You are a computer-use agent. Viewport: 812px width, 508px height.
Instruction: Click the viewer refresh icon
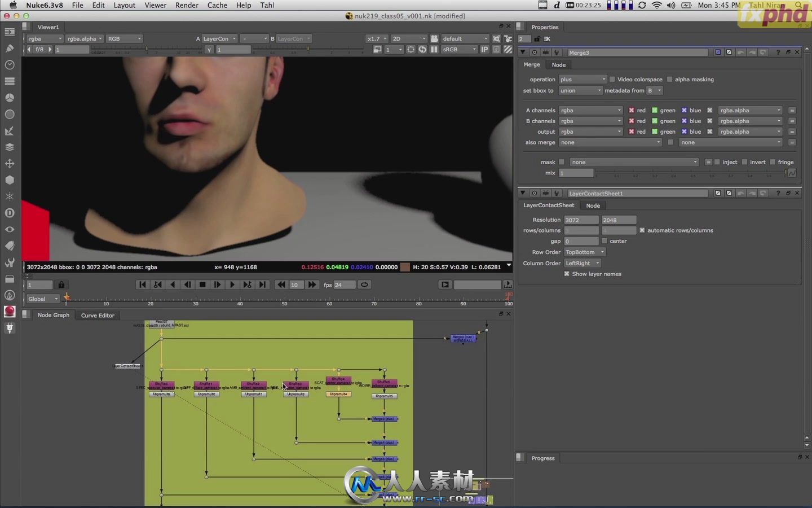(422, 50)
